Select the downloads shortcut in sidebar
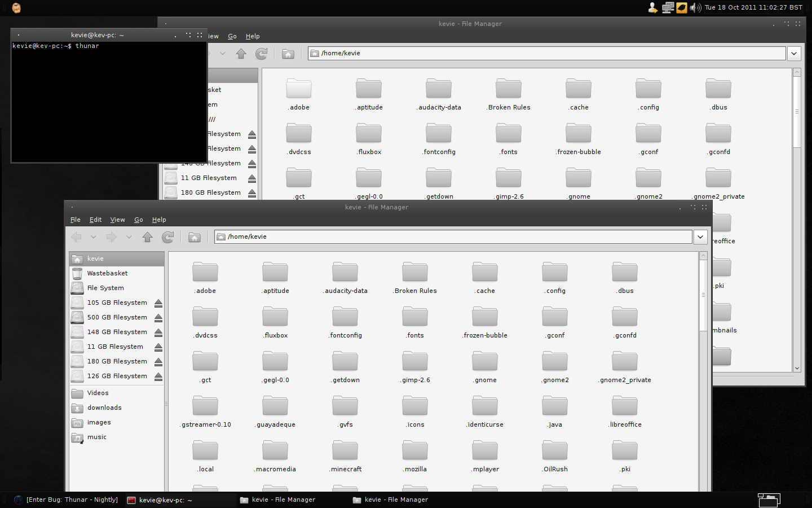 104,408
